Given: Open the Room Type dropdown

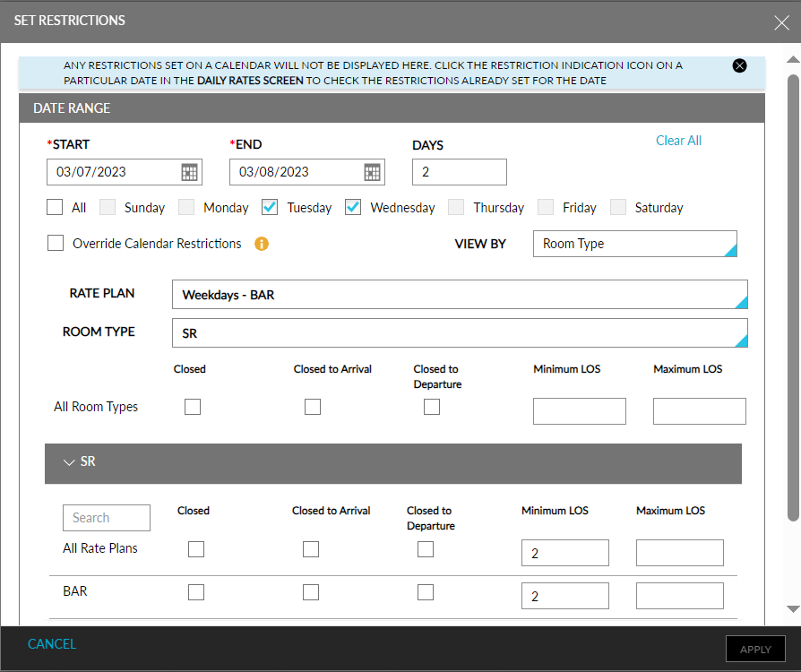Looking at the screenshot, I should (460, 333).
